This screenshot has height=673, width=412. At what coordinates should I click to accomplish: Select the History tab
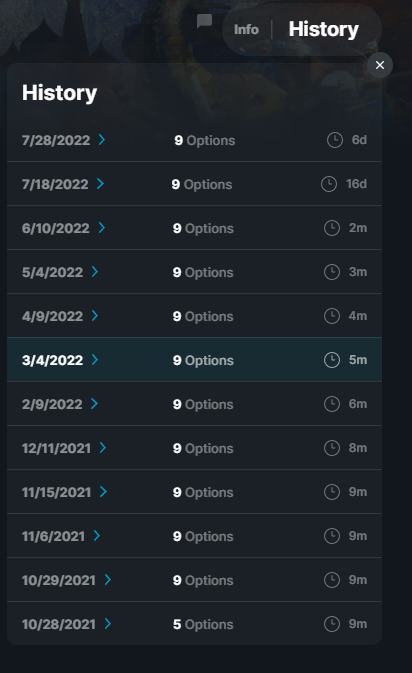pos(324,30)
